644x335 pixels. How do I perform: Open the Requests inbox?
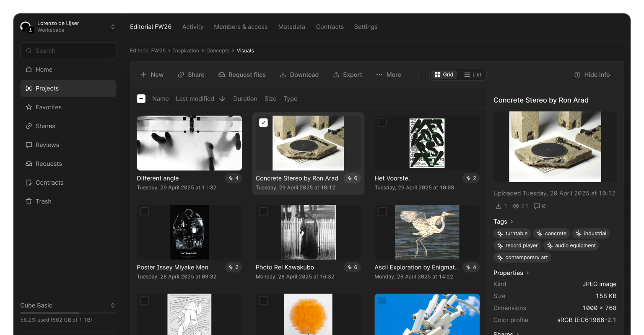point(68,164)
